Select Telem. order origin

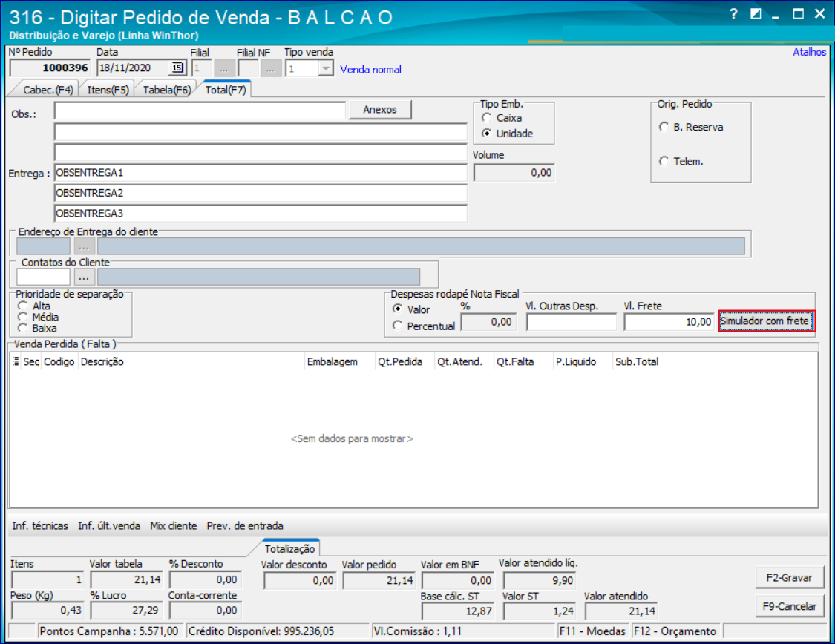point(664,161)
